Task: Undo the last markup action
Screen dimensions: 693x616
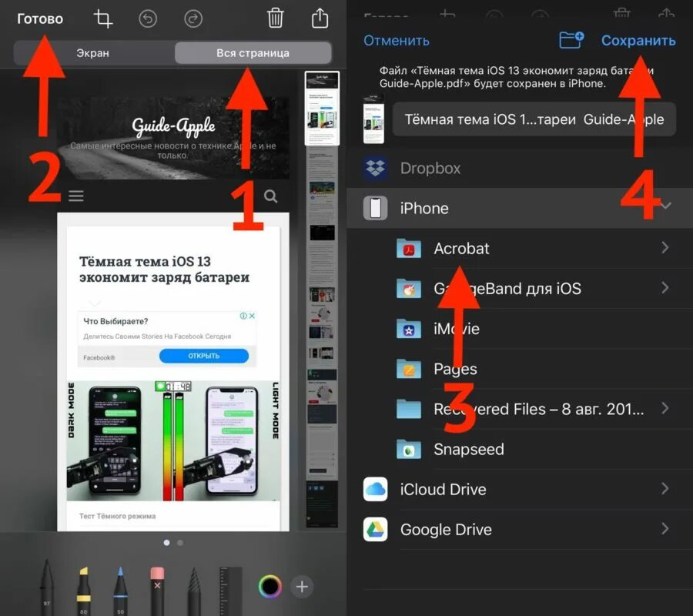Action: pos(148,19)
